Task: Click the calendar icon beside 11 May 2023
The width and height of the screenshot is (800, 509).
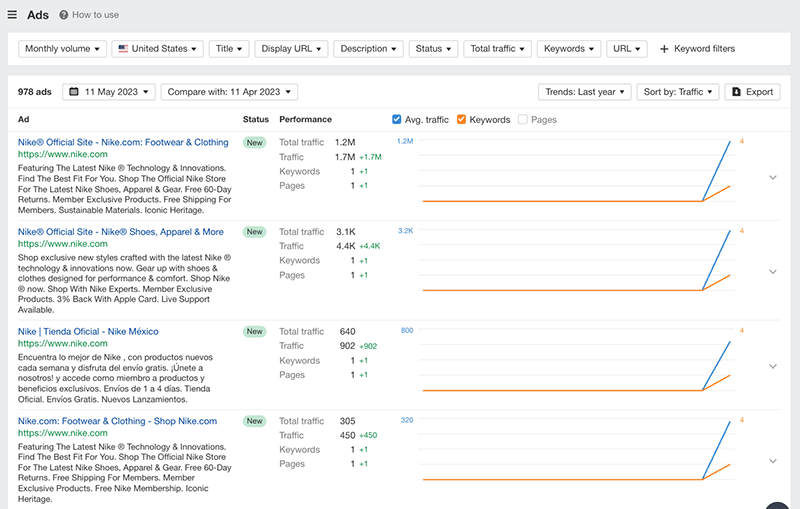Action: pyautogui.click(x=74, y=92)
